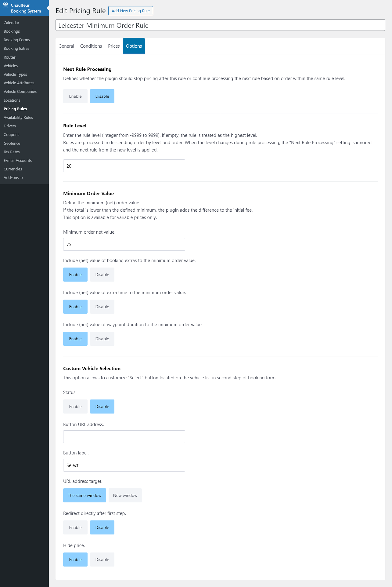Open the Conditions tab
The image size is (392, 587).
click(91, 46)
